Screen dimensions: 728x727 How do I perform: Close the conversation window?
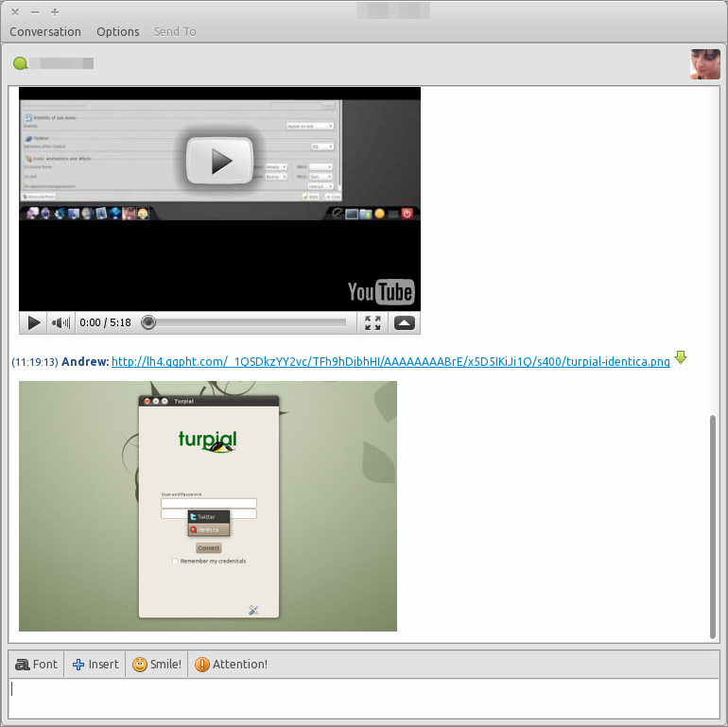15,12
